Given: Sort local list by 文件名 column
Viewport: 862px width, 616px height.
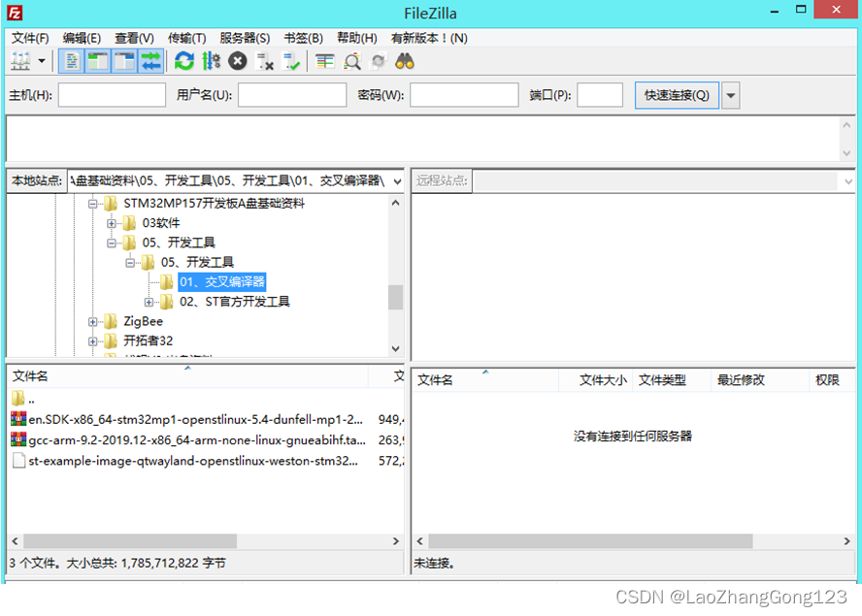Looking at the screenshot, I should pos(187,376).
